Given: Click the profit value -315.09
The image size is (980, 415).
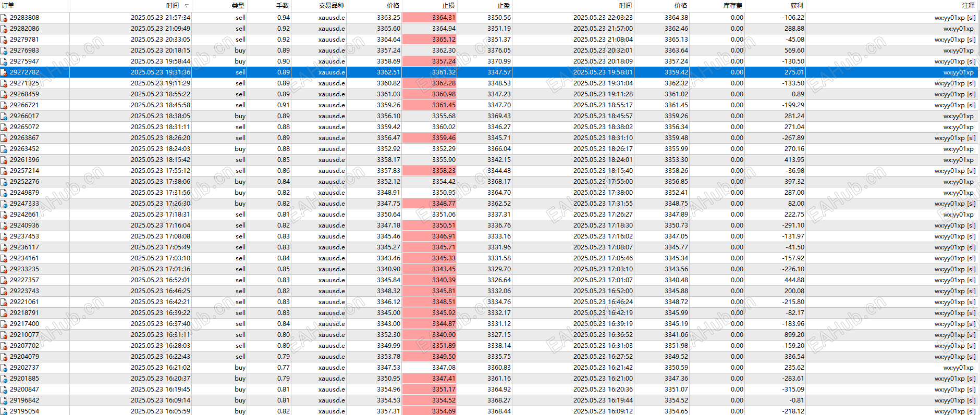Looking at the screenshot, I should [793, 389].
